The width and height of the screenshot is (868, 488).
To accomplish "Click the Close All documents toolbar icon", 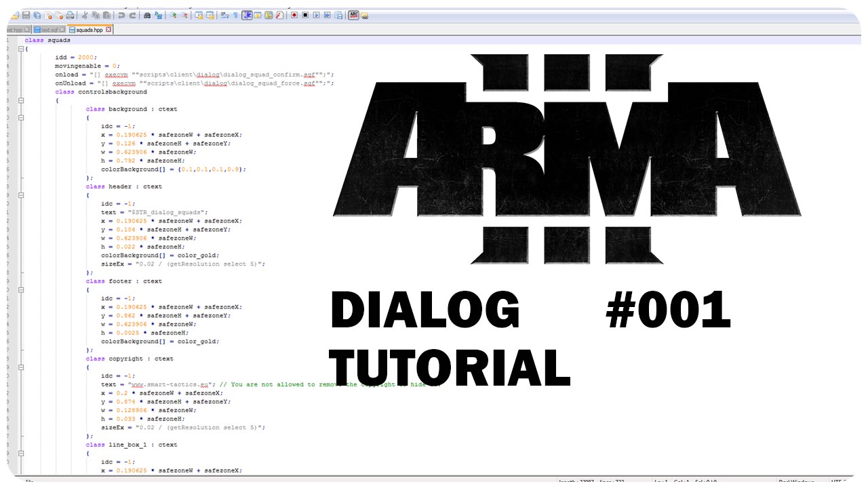I will coord(59,15).
